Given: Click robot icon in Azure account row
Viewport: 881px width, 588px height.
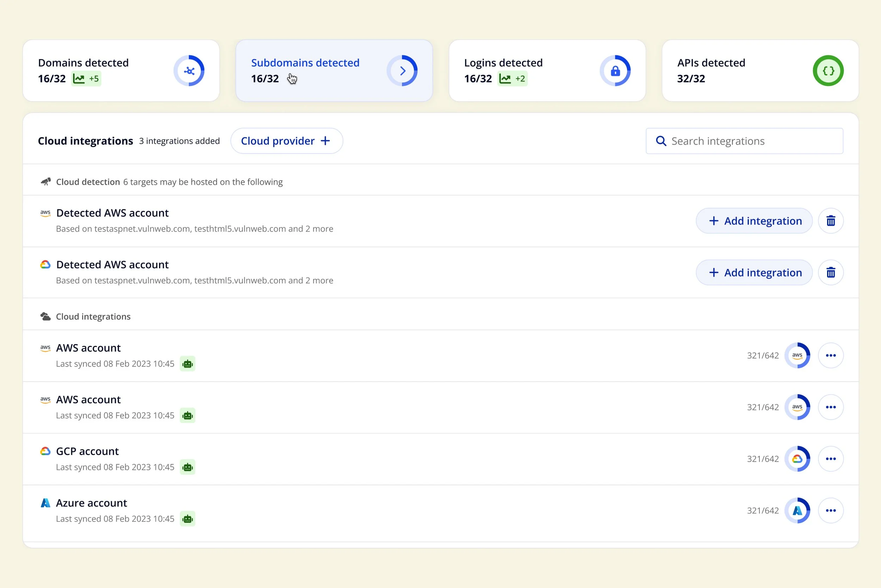Looking at the screenshot, I should [187, 519].
